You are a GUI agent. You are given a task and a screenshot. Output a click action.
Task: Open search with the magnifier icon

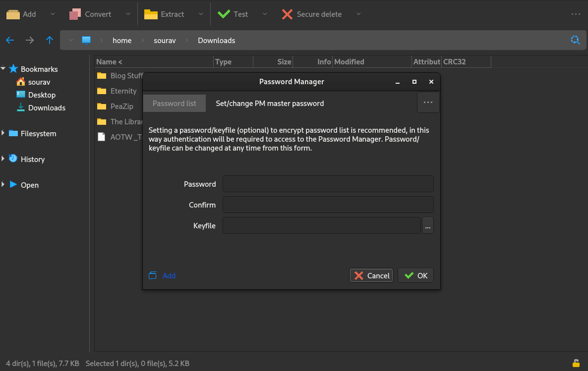(x=575, y=41)
